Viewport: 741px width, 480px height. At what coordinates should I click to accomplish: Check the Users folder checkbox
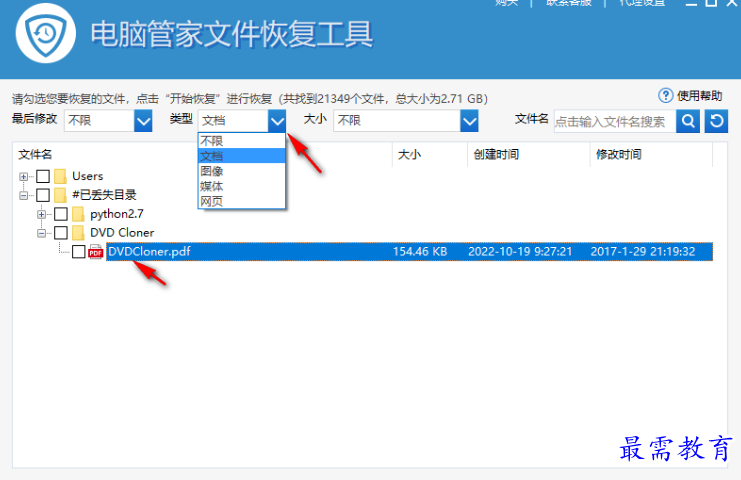pos(43,176)
